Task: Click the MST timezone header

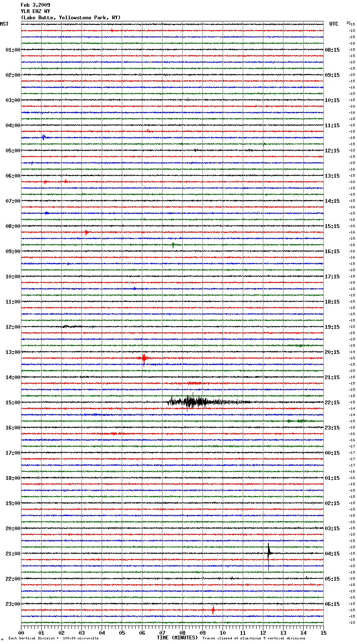Action: click(x=4, y=24)
